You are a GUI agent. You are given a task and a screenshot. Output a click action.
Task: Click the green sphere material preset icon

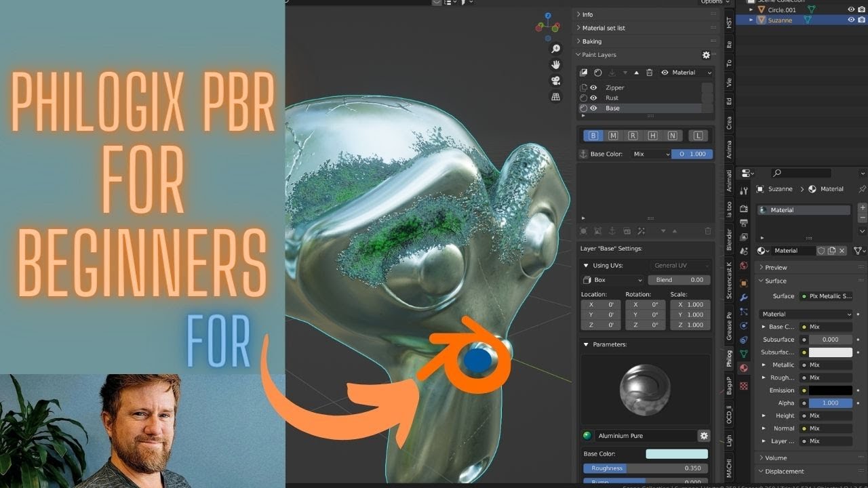coord(587,436)
